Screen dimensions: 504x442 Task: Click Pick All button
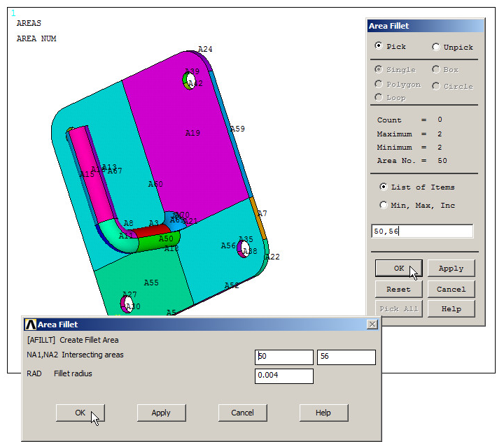(x=398, y=308)
